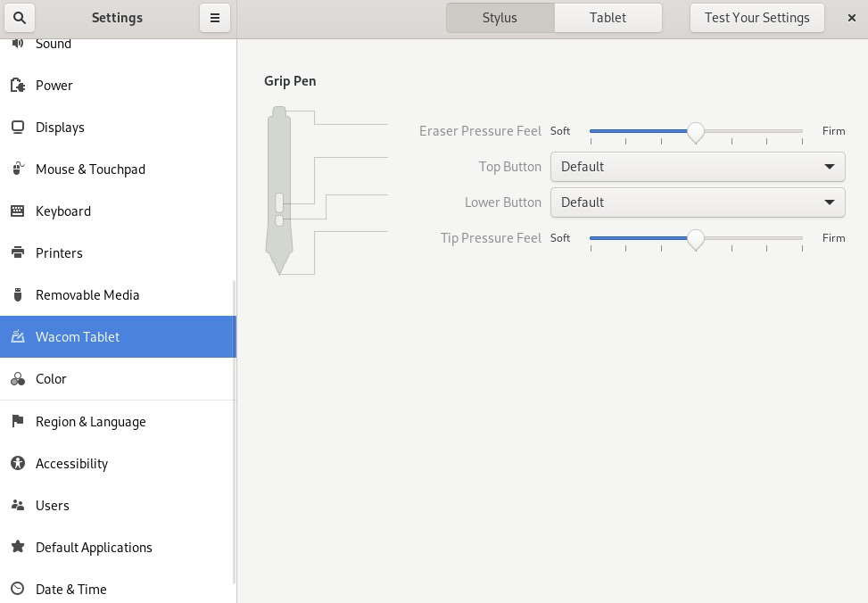The height and width of the screenshot is (603, 868).
Task: Click the Tip Pressure Feel slider handle
Action: [x=696, y=239]
